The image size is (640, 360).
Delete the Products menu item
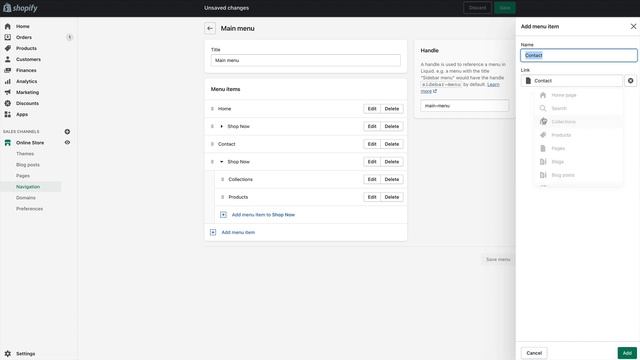392,197
